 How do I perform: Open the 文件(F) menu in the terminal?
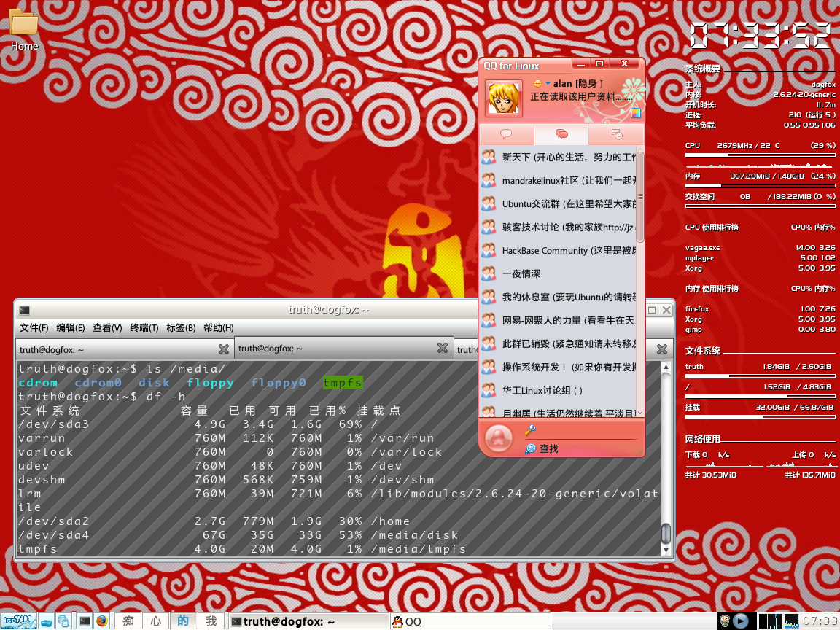(34, 328)
